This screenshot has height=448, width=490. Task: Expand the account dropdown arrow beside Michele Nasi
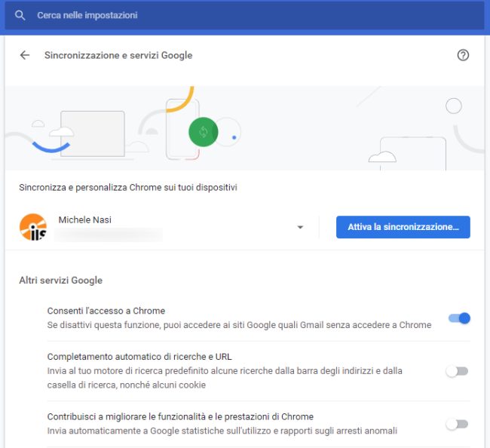pos(300,227)
